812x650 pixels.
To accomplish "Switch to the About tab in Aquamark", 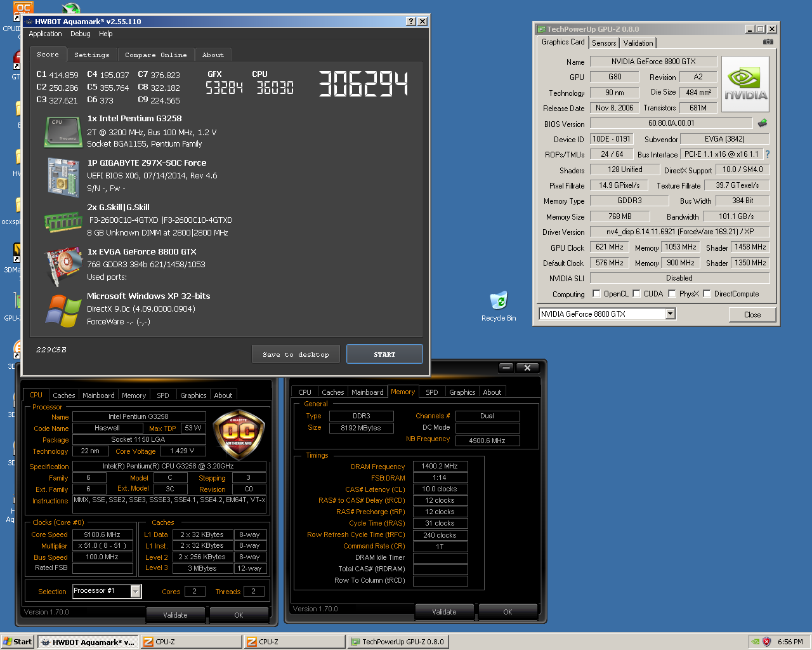I will pos(213,55).
